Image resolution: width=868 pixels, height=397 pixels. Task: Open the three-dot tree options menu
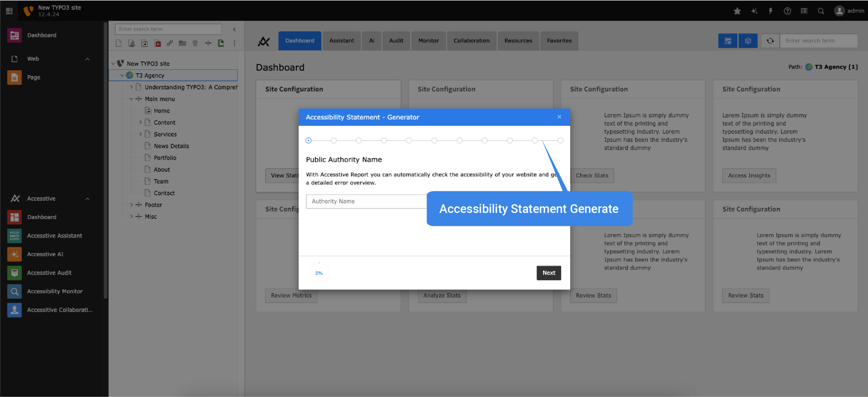[x=234, y=43]
